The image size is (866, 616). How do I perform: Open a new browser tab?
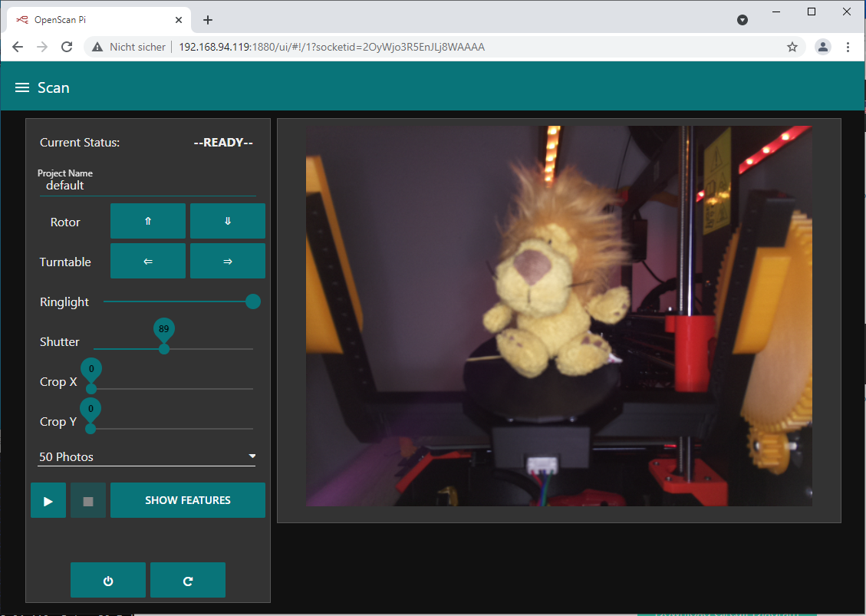(208, 20)
